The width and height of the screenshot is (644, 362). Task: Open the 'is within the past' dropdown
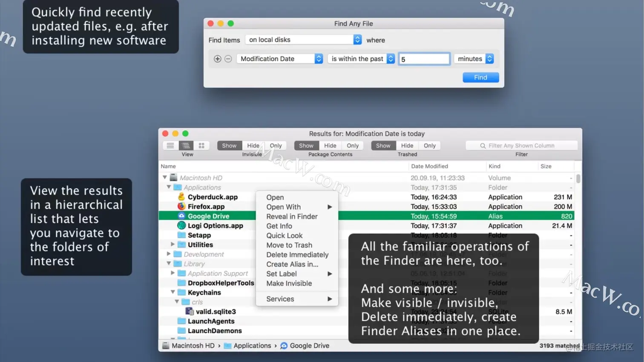(362, 59)
